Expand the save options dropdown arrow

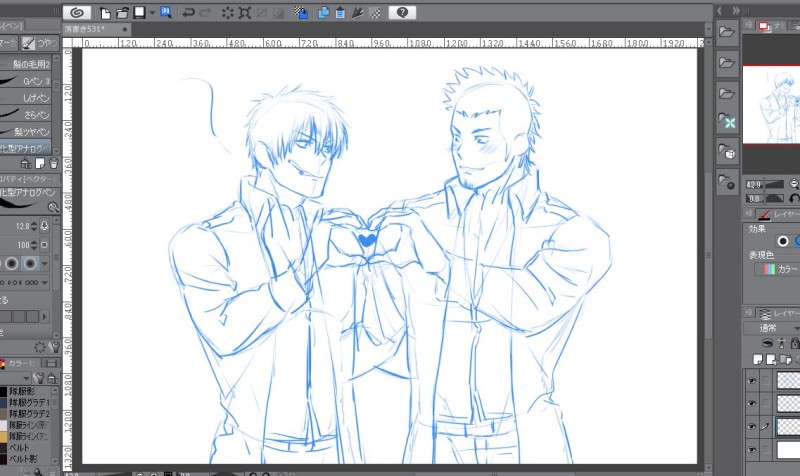[x=152, y=13]
